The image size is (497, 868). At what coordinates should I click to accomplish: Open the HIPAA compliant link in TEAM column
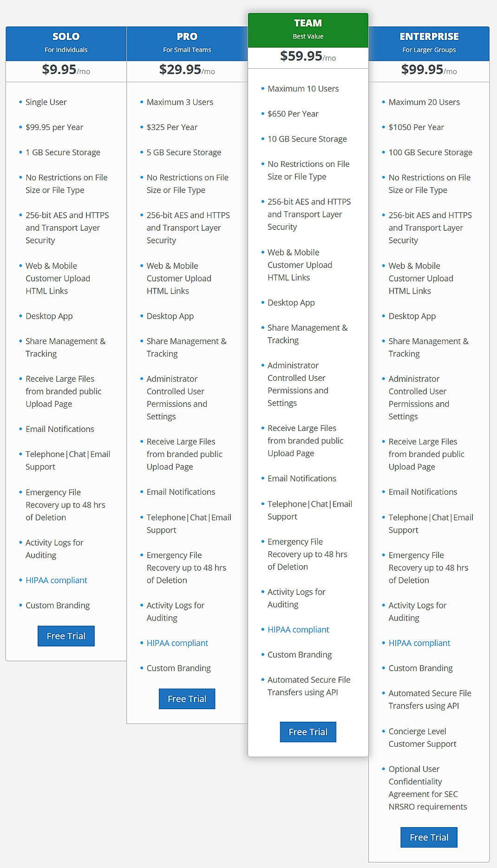coord(298,629)
